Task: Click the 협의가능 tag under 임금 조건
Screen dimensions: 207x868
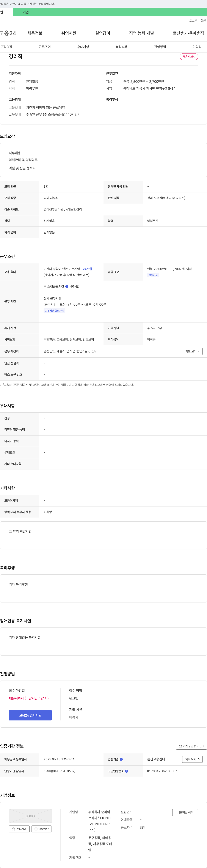Action: (153, 275)
